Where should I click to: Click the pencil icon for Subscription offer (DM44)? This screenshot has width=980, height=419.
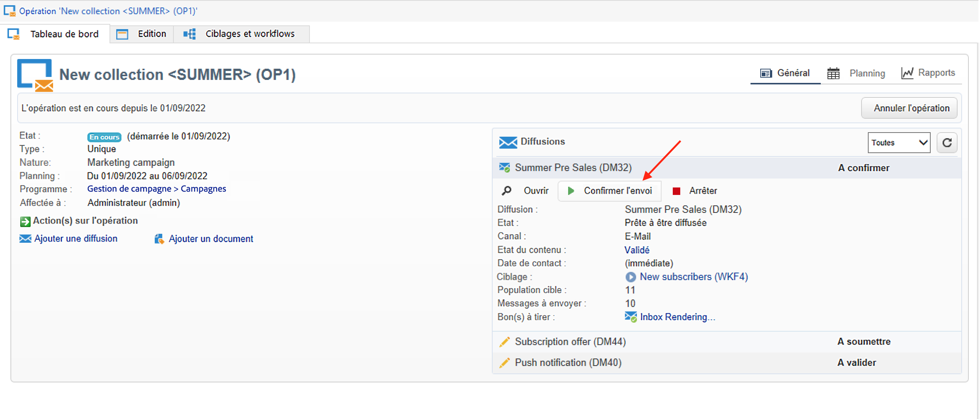click(505, 342)
